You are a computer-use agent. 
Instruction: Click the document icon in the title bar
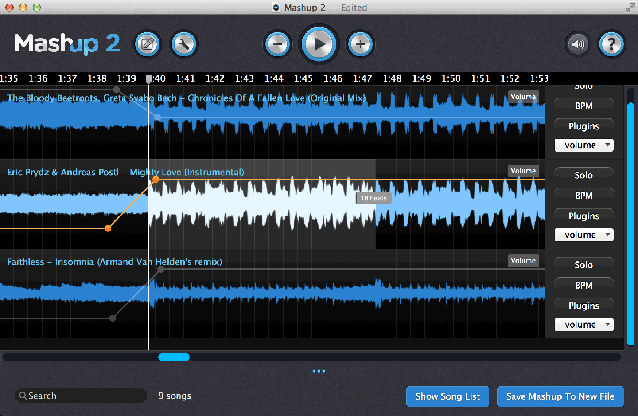pyautogui.click(x=276, y=7)
